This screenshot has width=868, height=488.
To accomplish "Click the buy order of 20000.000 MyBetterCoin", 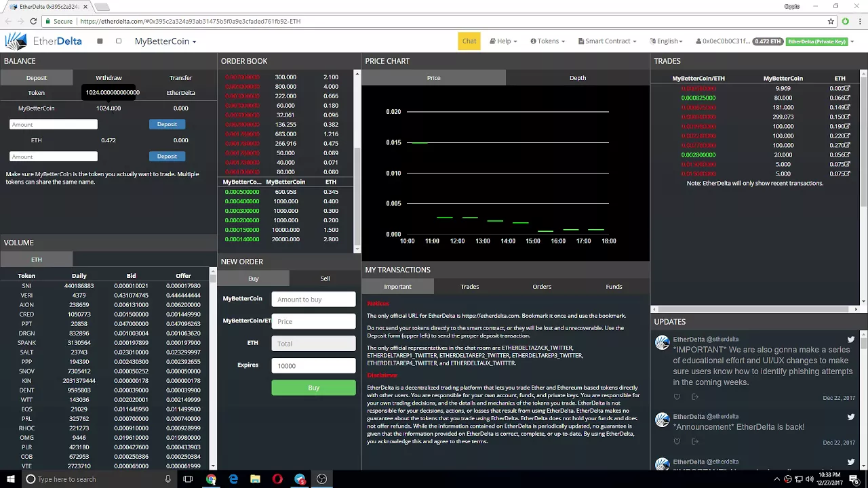I will (x=285, y=239).
